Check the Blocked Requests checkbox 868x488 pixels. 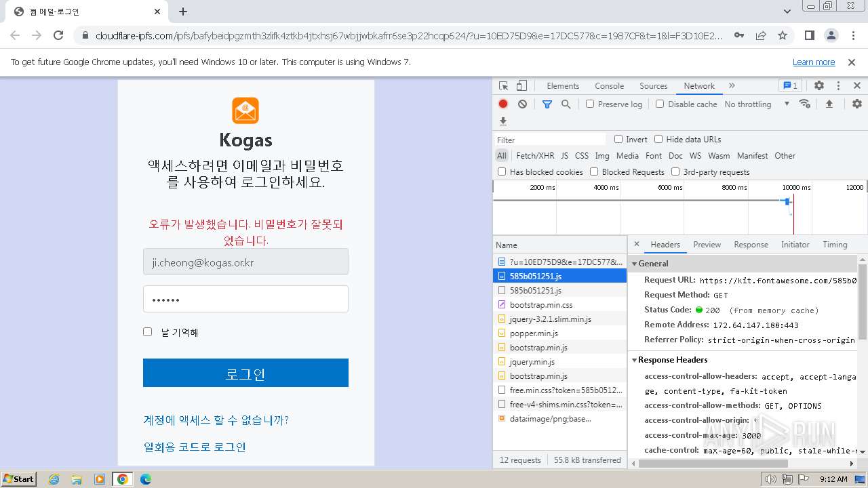pyautogui.click(x=594, y=171)
